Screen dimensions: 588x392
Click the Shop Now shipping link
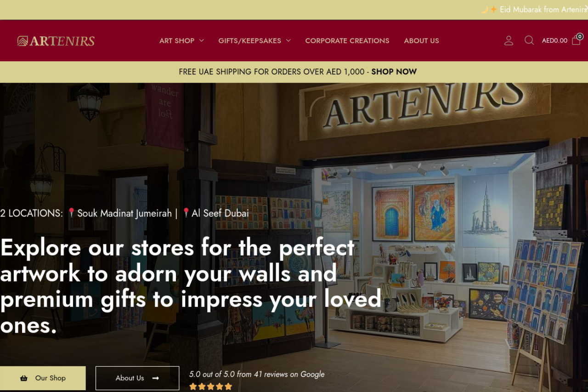point(394,72)
